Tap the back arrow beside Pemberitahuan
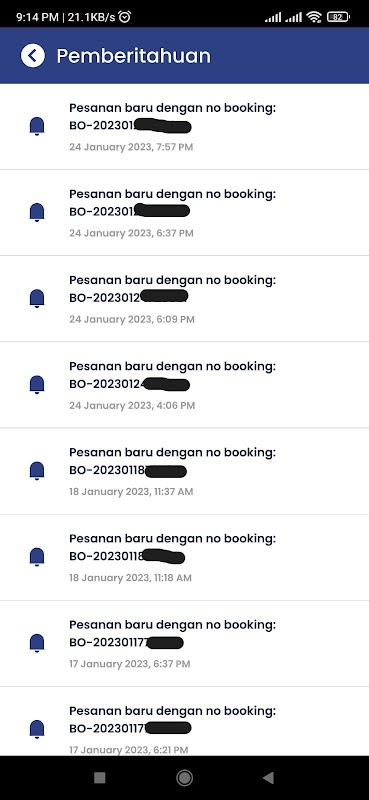 click(x=33, y=55)
